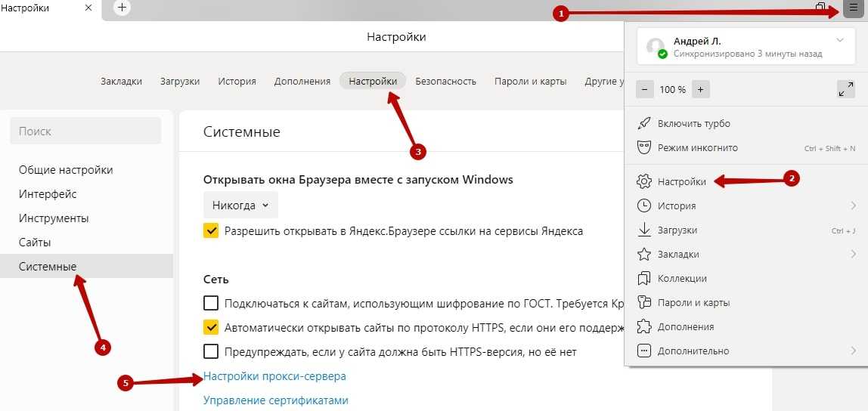Open the hamburger main menu button

tap(853, 9)
